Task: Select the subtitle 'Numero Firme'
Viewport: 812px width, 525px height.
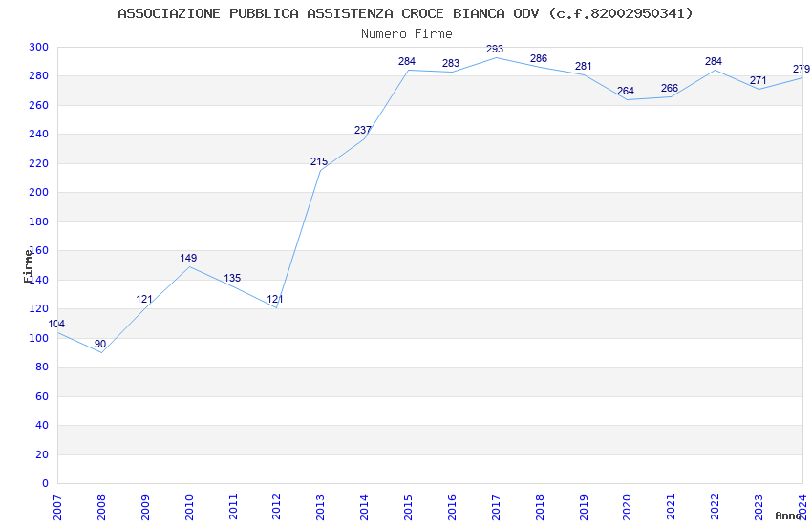Action: click(x=407, y=34)
